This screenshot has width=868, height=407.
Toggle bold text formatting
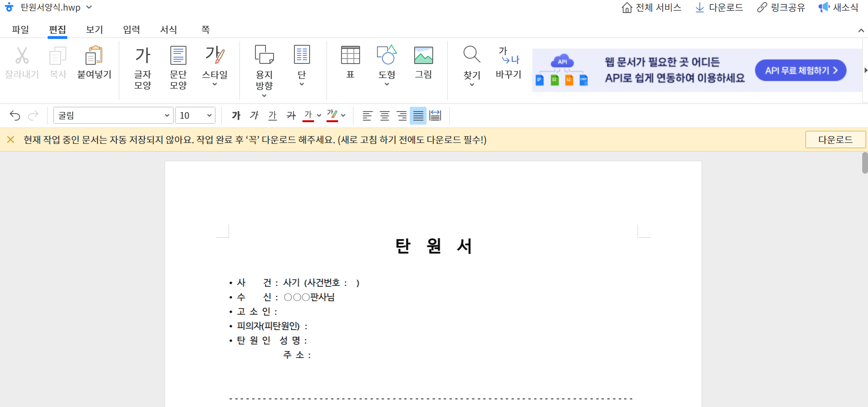236,115
